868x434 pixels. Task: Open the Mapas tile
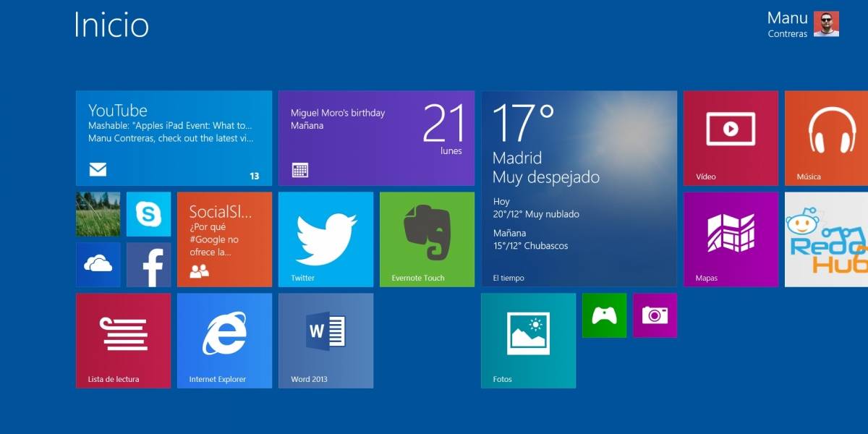(x=731, y=239)
